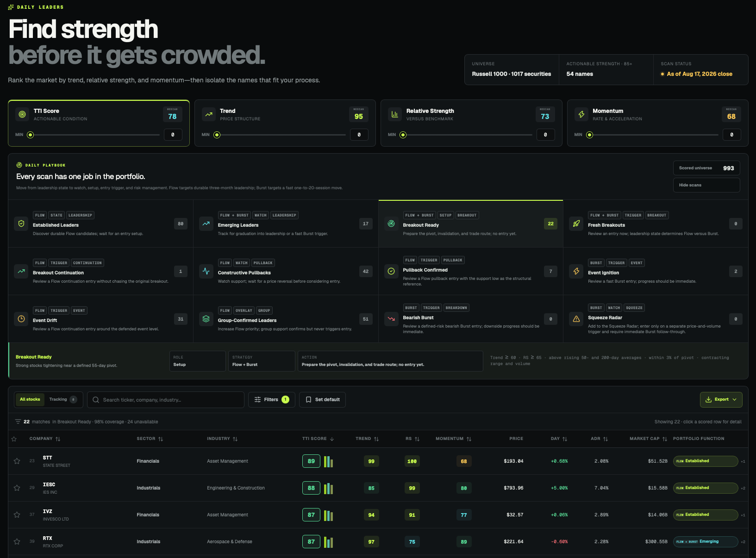Click the search ticker, company, industry field
Image resolution: width=756 pixels, height=558 pixels.
[x=166, y=400]
